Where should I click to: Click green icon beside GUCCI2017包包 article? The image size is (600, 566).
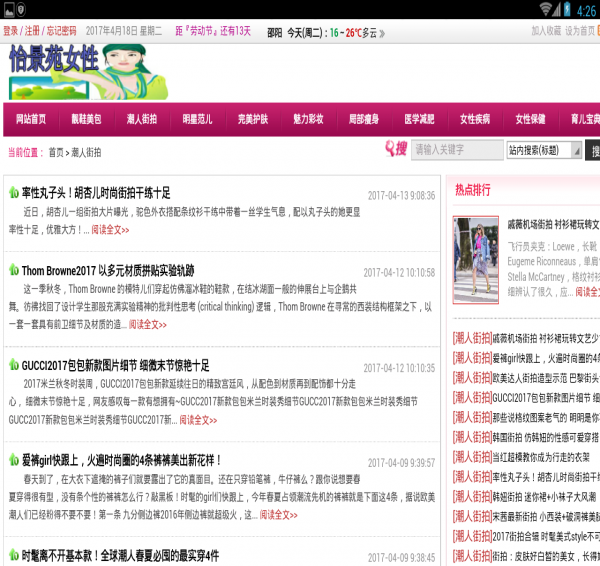coord(14,364)
